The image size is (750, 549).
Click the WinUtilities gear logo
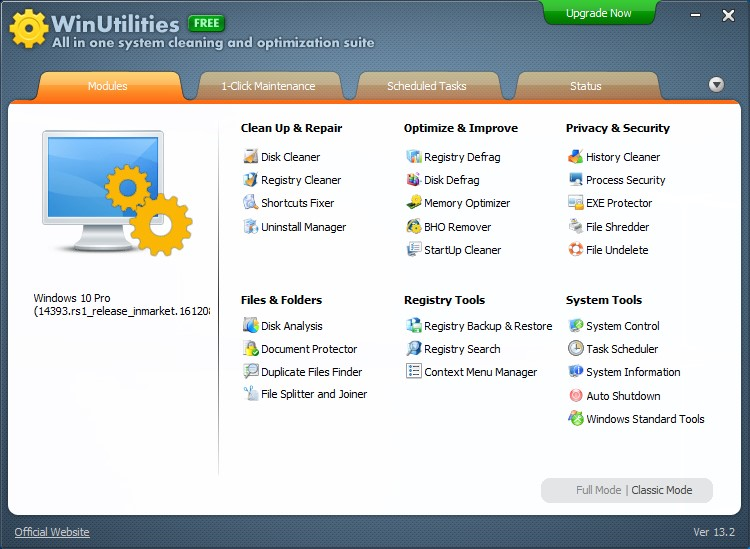pyautogui.click(x=29, y=29)
